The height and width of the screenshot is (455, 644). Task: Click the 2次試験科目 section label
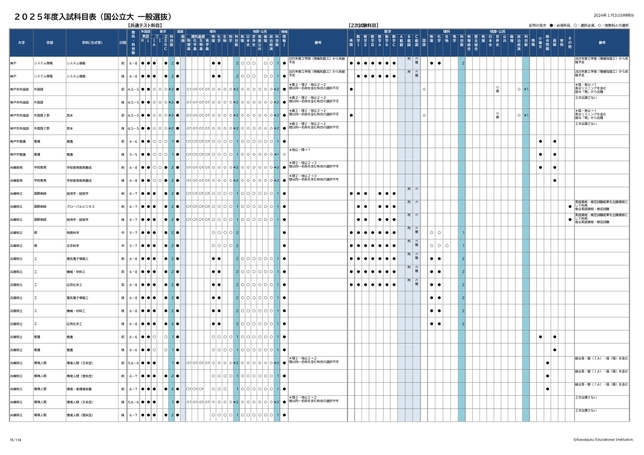(361, 23)
